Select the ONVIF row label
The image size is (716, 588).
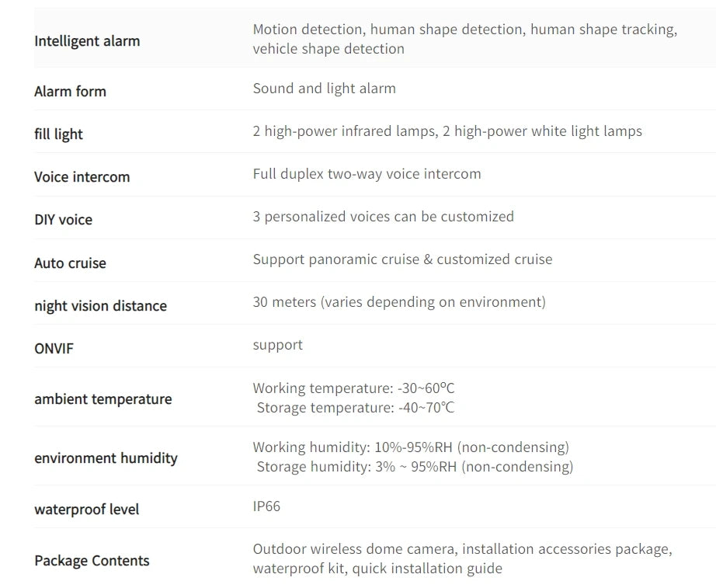tap(54, 349)
